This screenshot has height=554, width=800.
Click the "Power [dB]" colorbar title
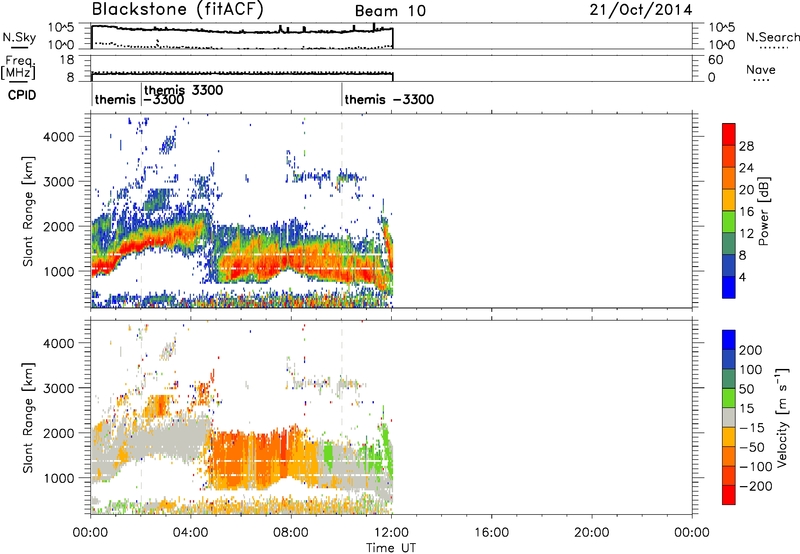[x=764, y=211]
